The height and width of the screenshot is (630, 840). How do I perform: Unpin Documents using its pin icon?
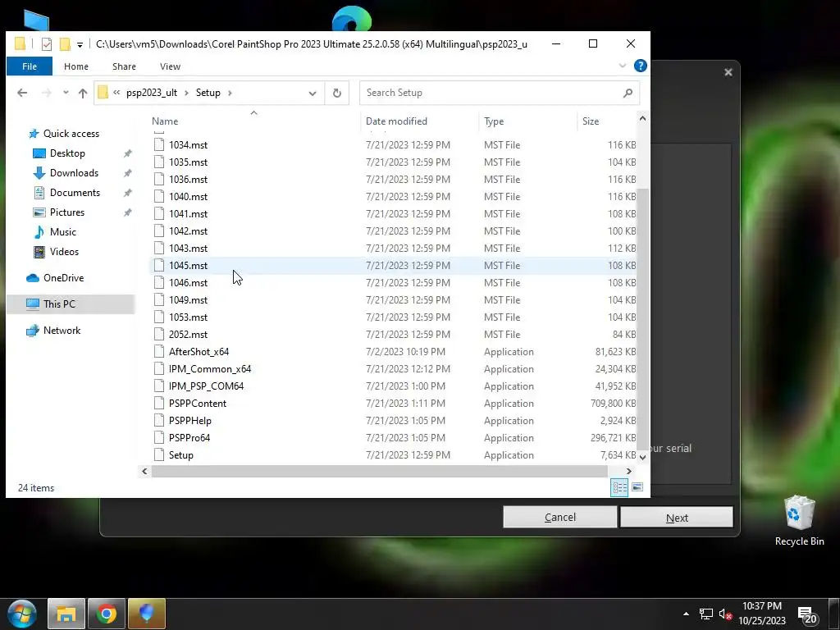pyautogui.click(x=127, y=193)
